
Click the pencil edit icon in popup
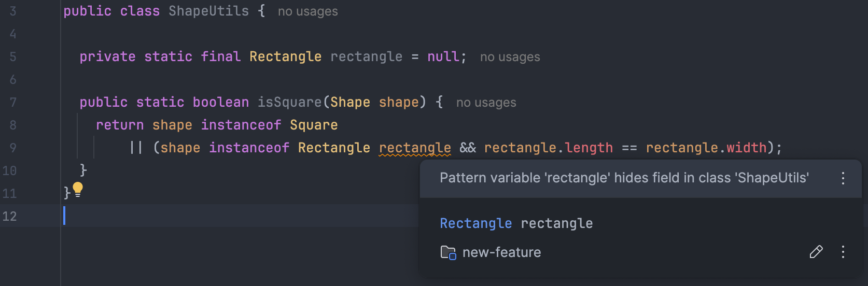816,252
